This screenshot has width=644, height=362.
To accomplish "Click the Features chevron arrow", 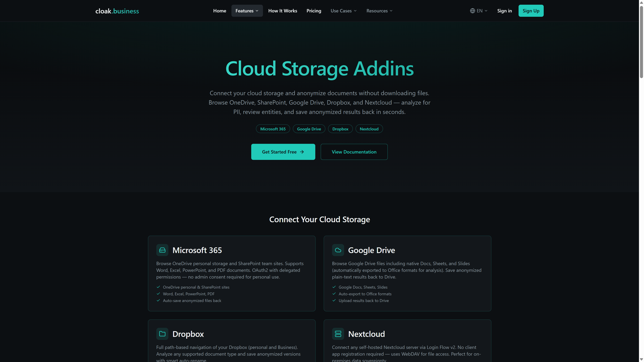I will pos(257,11).
